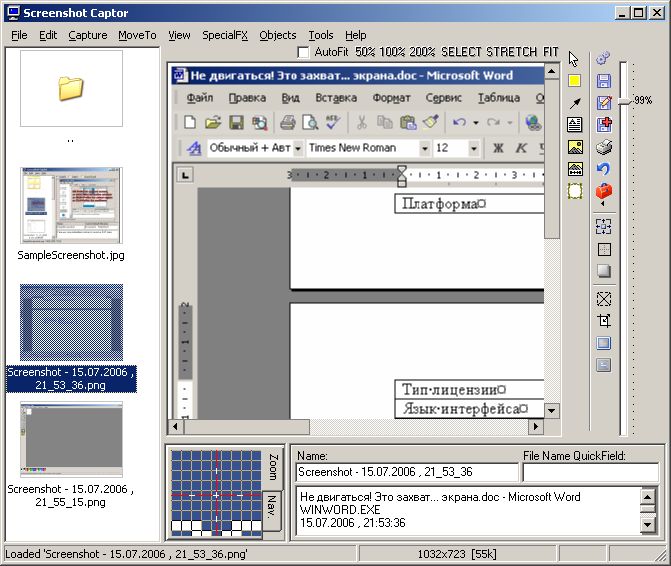671x566 pixels.
Task: Open the MoveTo menu
Action: pyautogui.click(x=137, y=35)
